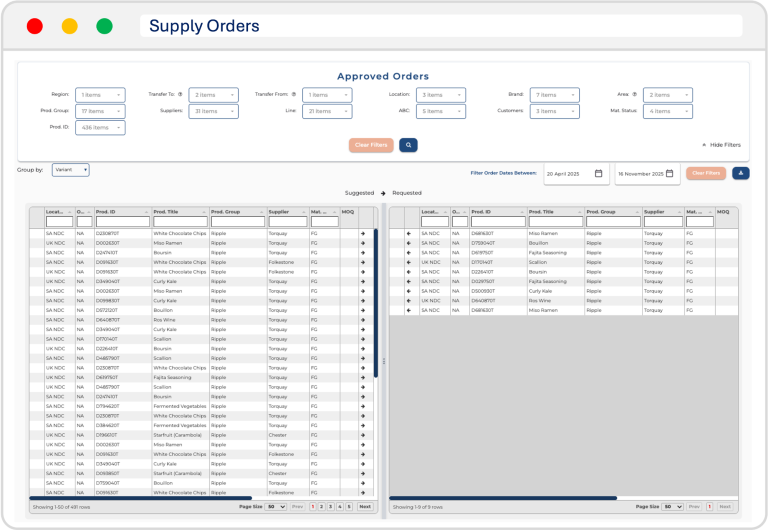Click the macOS green maximize window dot
The width and height of the screenshot is (768, 530).
(x=104, y=27)
